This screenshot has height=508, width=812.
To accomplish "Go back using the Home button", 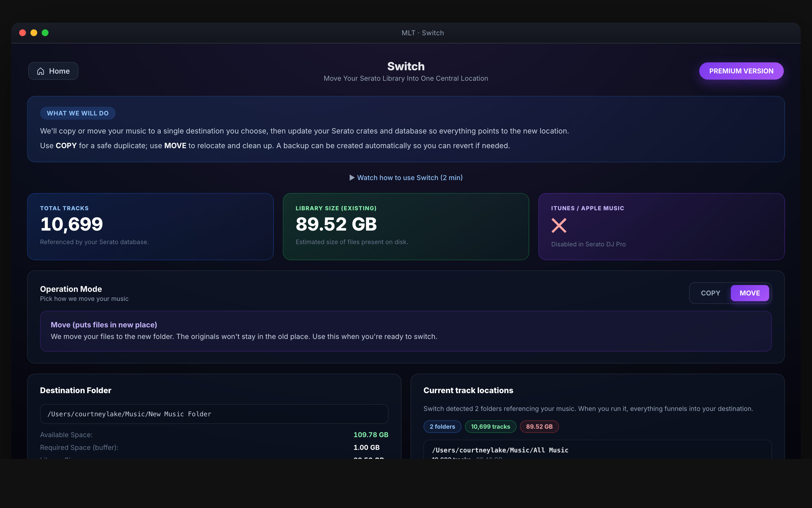I will point(53,71).
